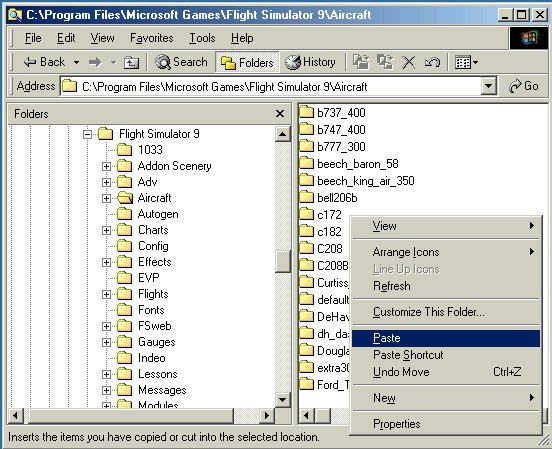Open the Tools menu
This screenshot has width=552, height=449.
coord(202,38)
